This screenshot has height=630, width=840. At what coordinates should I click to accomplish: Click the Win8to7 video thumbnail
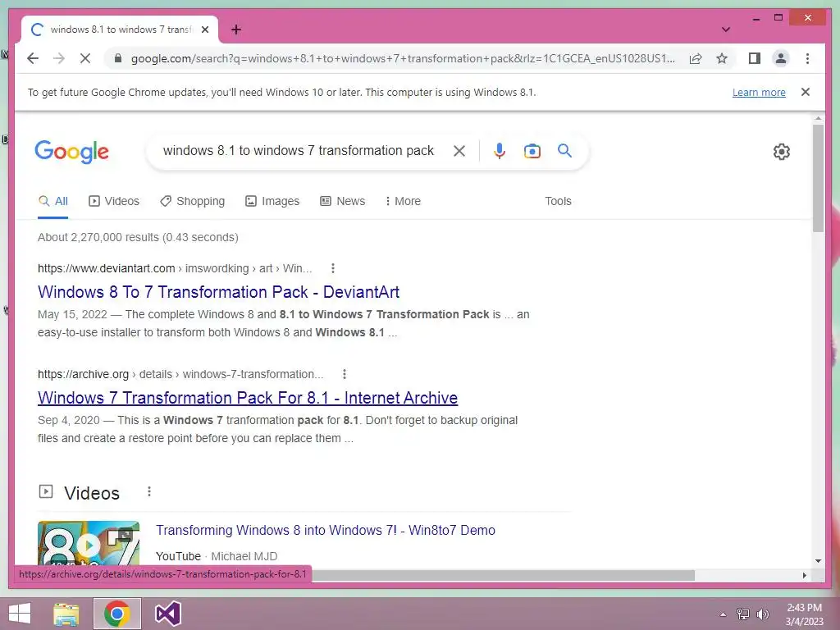coord(89,543)
